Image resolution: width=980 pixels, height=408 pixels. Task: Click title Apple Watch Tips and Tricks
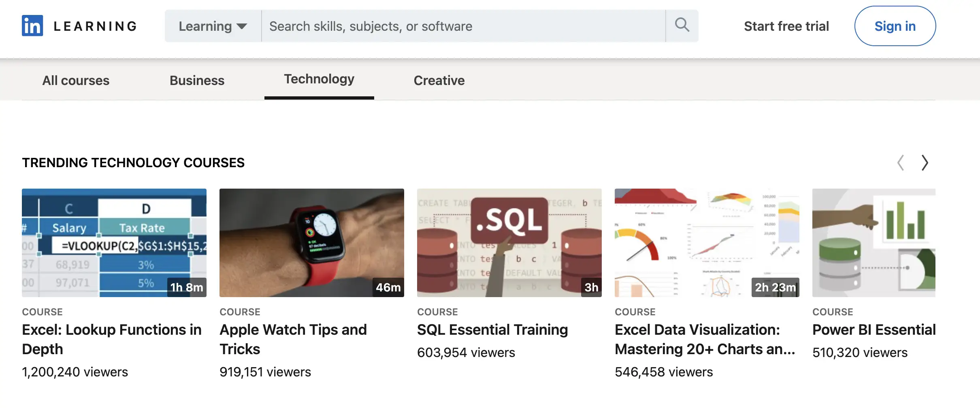point(293,339)
